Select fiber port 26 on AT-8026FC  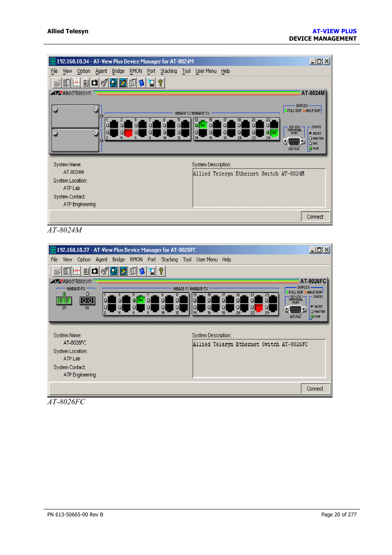[87, 301]
